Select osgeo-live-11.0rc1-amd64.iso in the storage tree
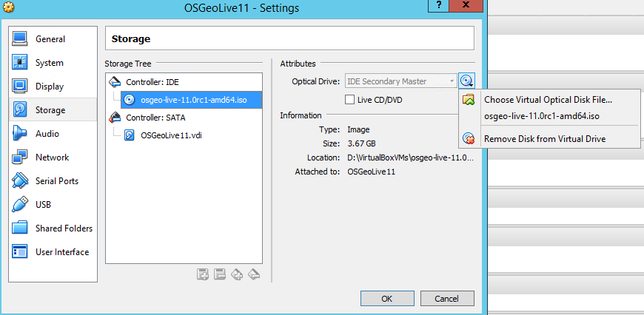Viewport: 644px width, 315px height. point(192,100)
